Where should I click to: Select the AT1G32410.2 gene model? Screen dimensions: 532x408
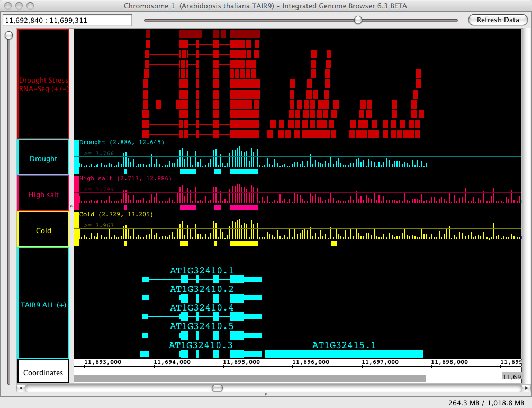pyautogui.click(x=202, y=298)
